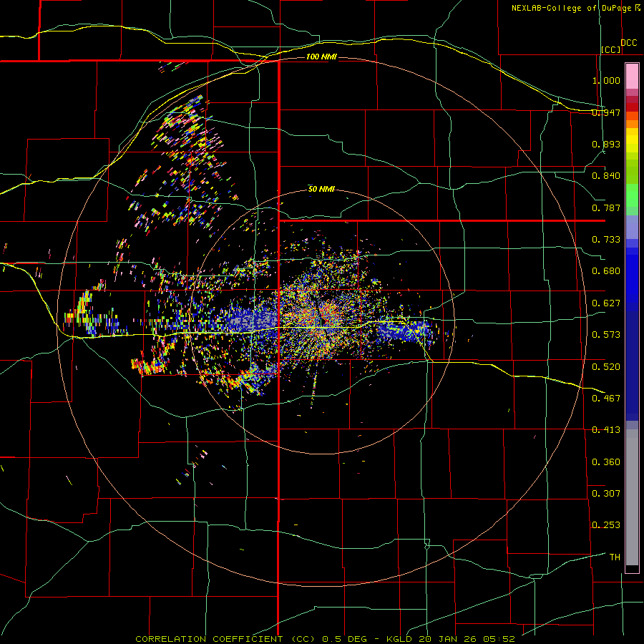Viewport: 644px width, 644px height.
Task: Pick the red swatch on the color bar
Action: coord(632,107)
